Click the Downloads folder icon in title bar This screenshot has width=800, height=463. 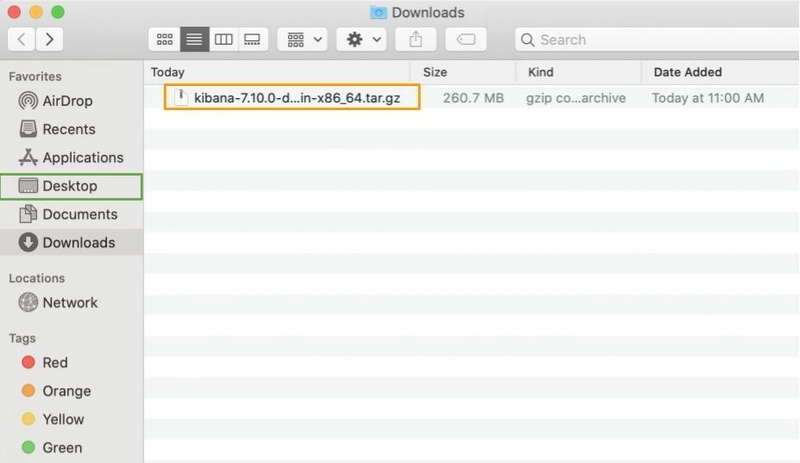pos(378,12)
